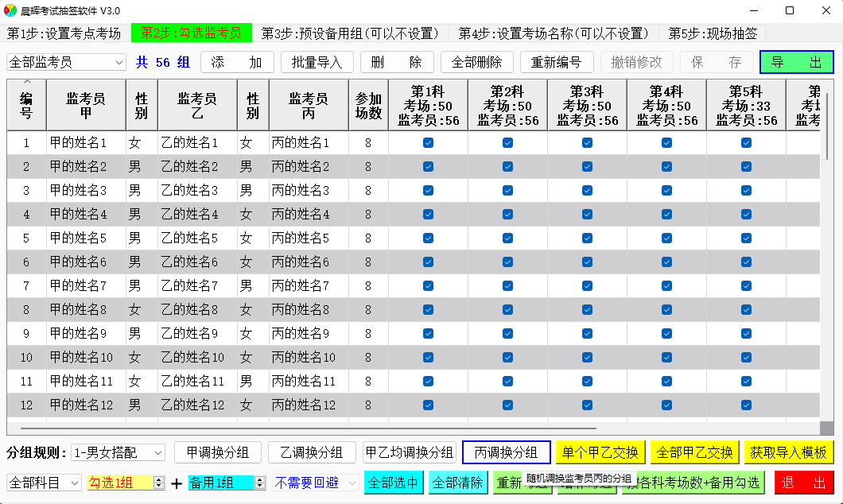Click the cyan 全部选中 button
This screenshot has height=504, width=843.
[x=394, y=483]
